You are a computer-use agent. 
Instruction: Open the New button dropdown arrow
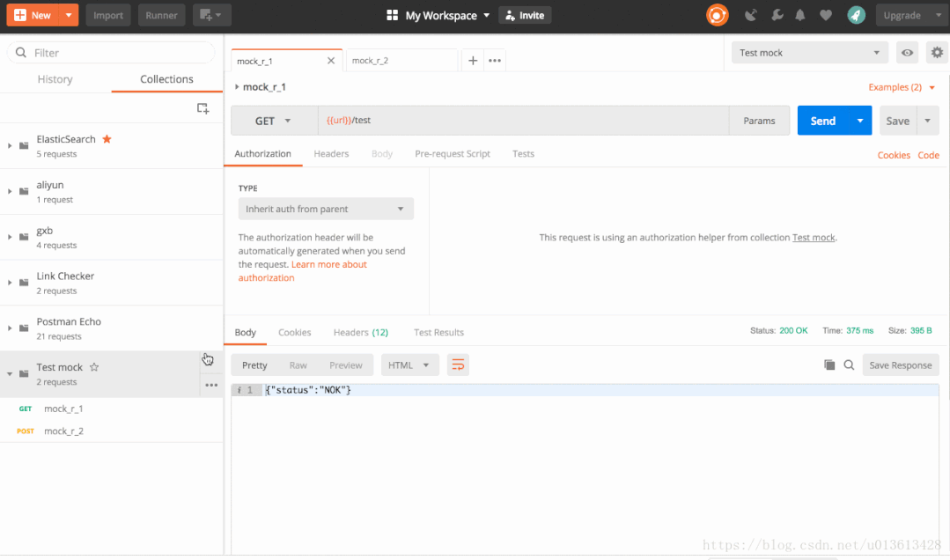(69, 15)
